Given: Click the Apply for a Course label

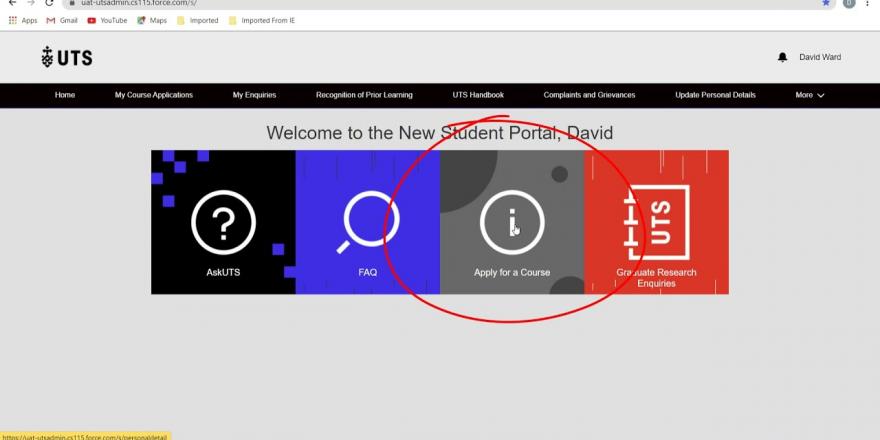Looking at the screenshot, I should [512, 273].
